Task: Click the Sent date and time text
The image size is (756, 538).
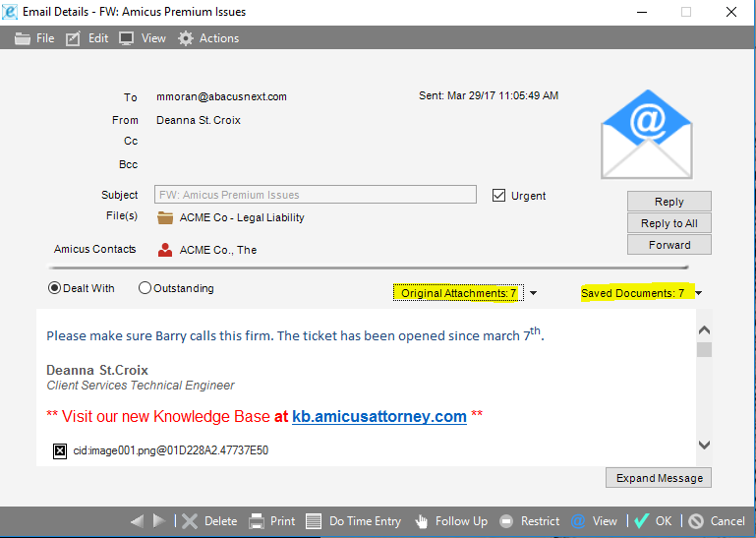Action: point(489,95)
